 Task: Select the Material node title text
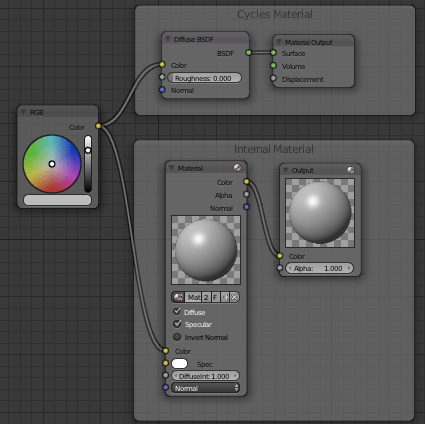(190, 168)
